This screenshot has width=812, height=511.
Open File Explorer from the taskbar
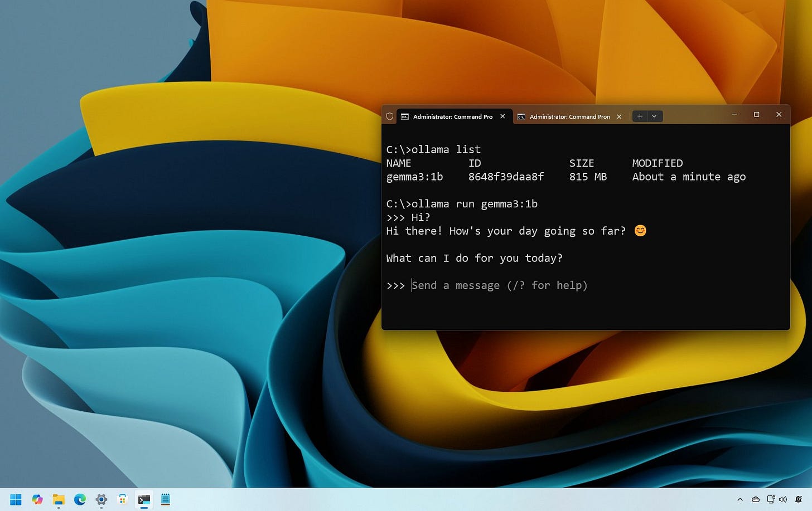click(x=59, y=499)
